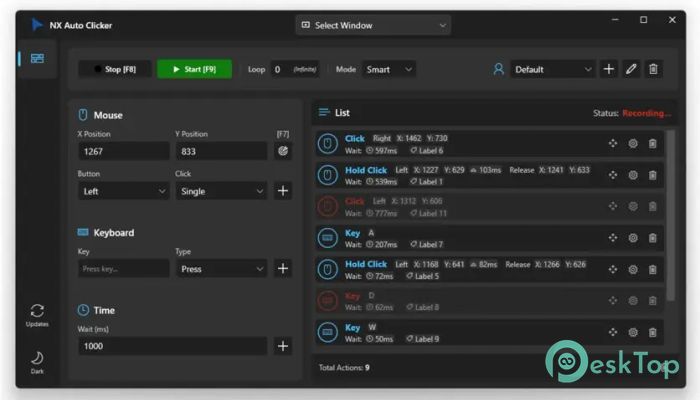Move the Label 5 Hold Click action
Screen dimensions: 700x400
[613, 270]
